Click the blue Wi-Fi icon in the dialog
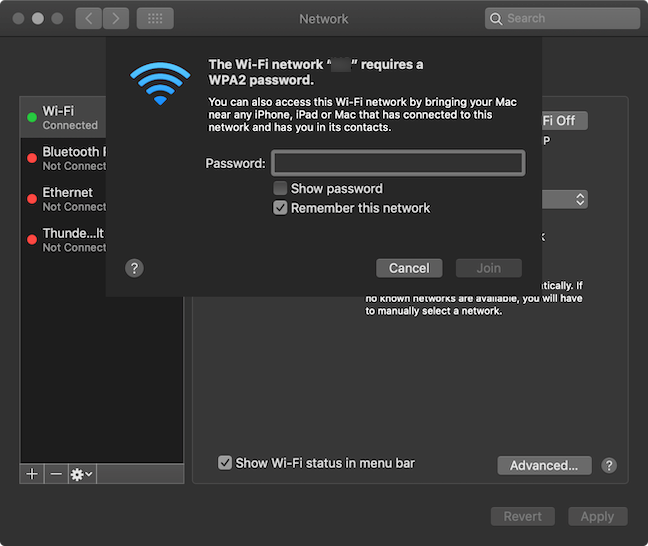 tap(160, 83)
